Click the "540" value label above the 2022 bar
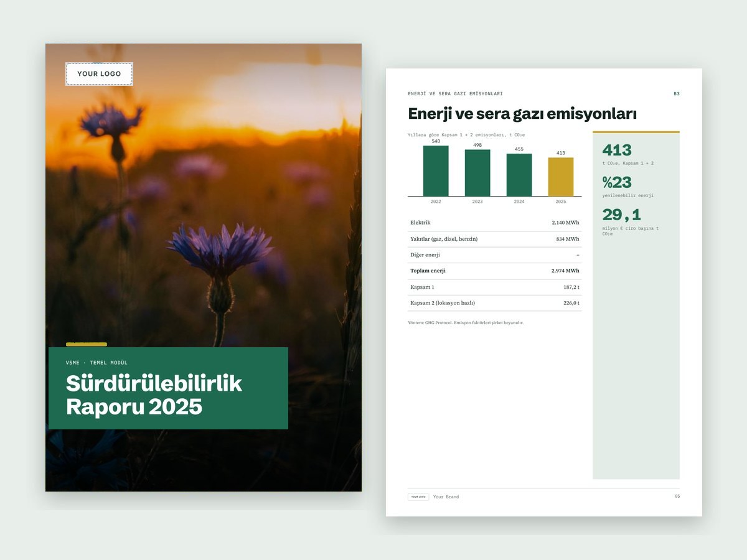The height and width of the screenshot is (560, 747). [436, 141]
